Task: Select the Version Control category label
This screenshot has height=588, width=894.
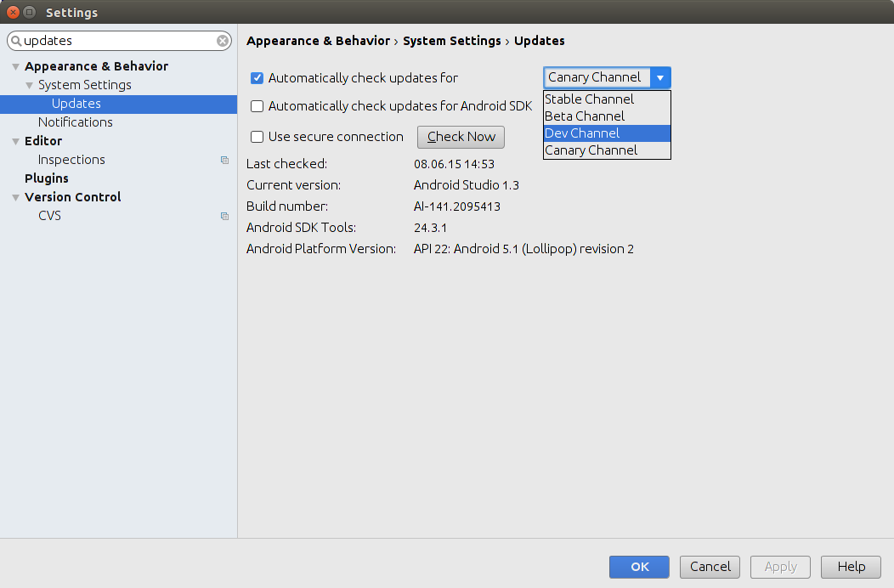Action: tap(72, 197)
